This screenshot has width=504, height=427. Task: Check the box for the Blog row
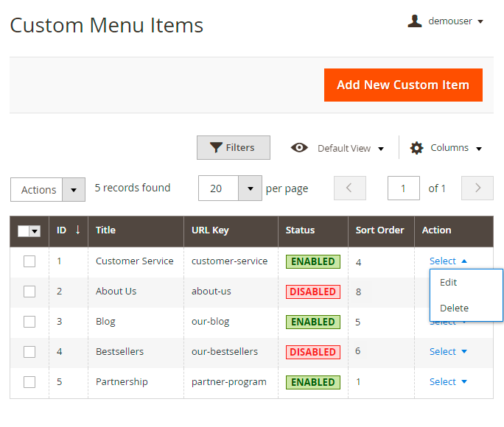tap(29, 322)
